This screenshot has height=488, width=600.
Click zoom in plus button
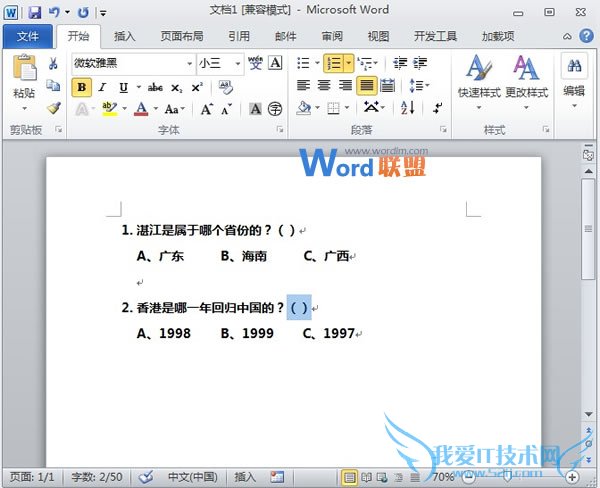coord(572,477)
